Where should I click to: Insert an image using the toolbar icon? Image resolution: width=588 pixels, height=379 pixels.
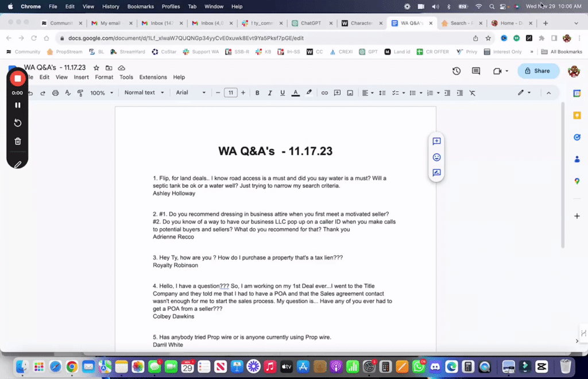[x=350, y=92]
